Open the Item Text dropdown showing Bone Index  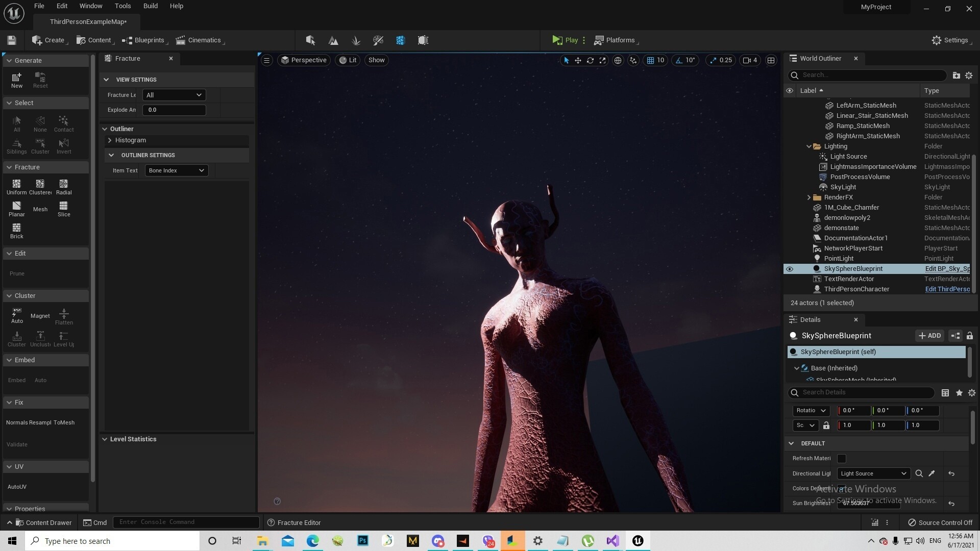tap(176, 170)
